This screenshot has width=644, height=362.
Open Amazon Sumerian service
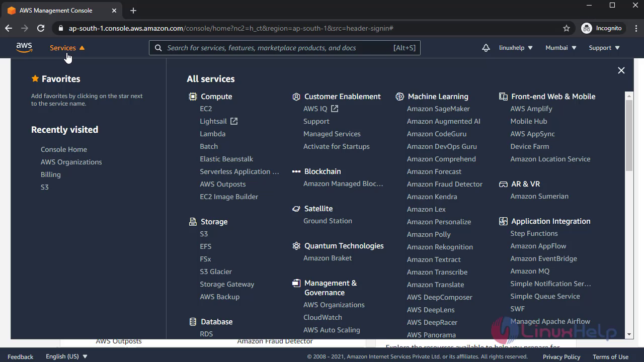click(539, 196)
